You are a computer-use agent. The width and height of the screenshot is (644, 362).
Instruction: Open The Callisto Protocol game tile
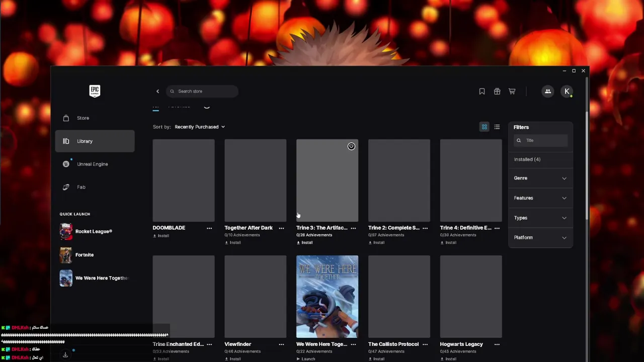tap(399, 297)
